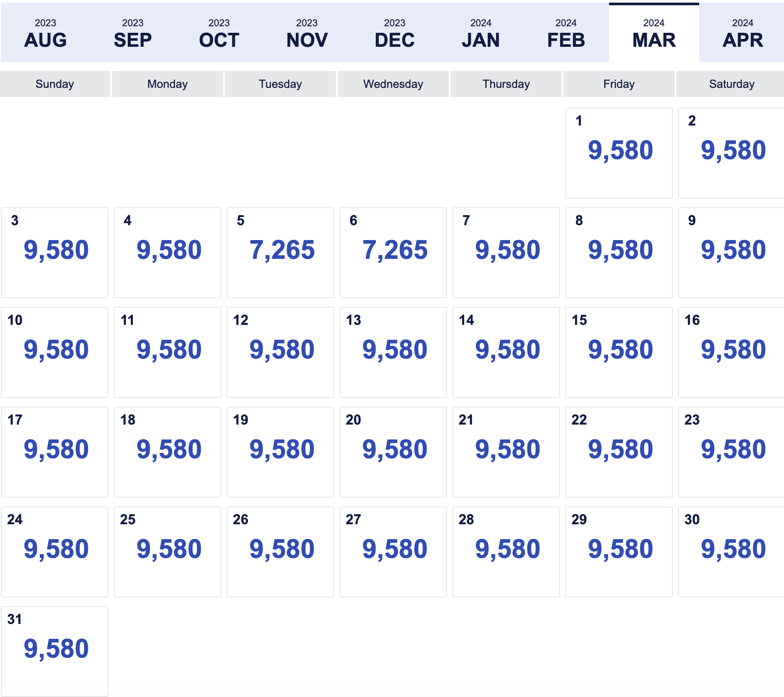Pick Friday March 29 cell
The width and height of the screenshot is (784, 697).
[x=619, y=552]
